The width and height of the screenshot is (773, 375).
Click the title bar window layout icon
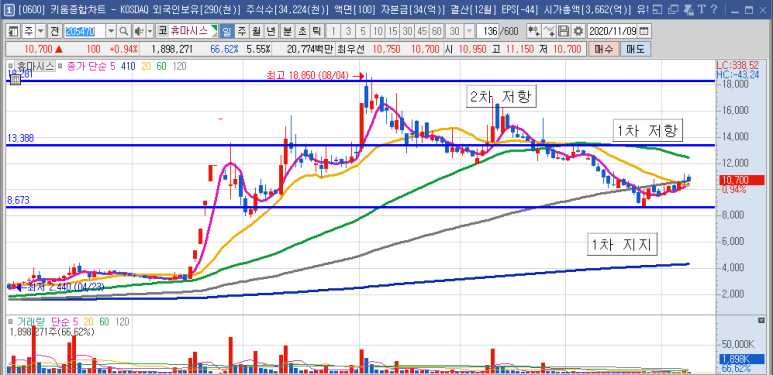[x=657, y=9]
